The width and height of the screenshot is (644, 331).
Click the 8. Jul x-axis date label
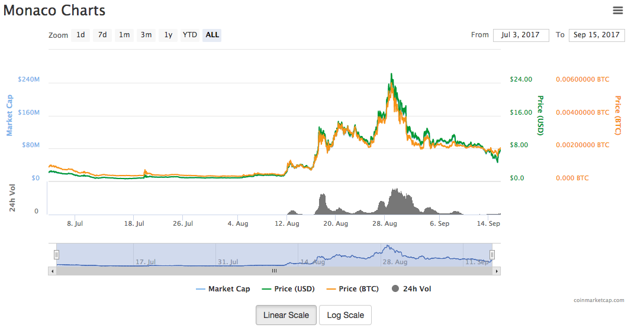pyautogui.click(x=75, y=223)
